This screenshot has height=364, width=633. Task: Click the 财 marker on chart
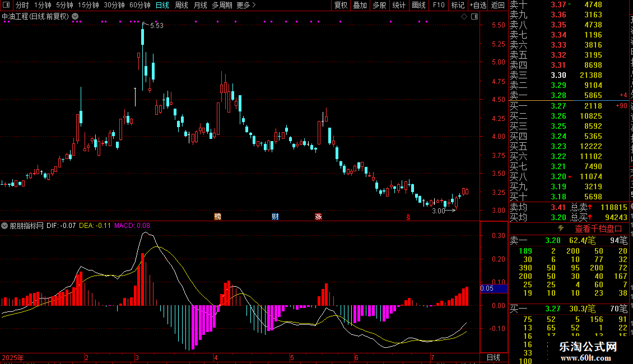point(275,217)
